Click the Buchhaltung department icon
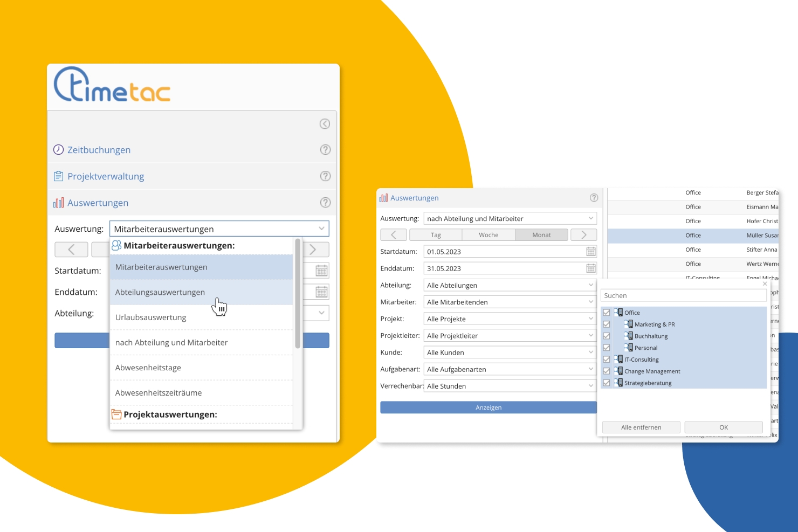This screenshot has width=798, height=532. [x=629, y=336]
